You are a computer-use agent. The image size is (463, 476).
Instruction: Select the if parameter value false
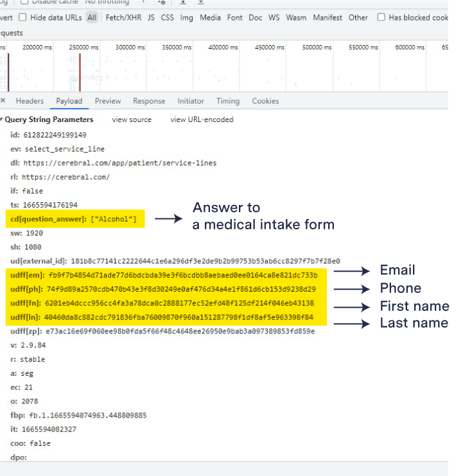click(x=33, y=191)
